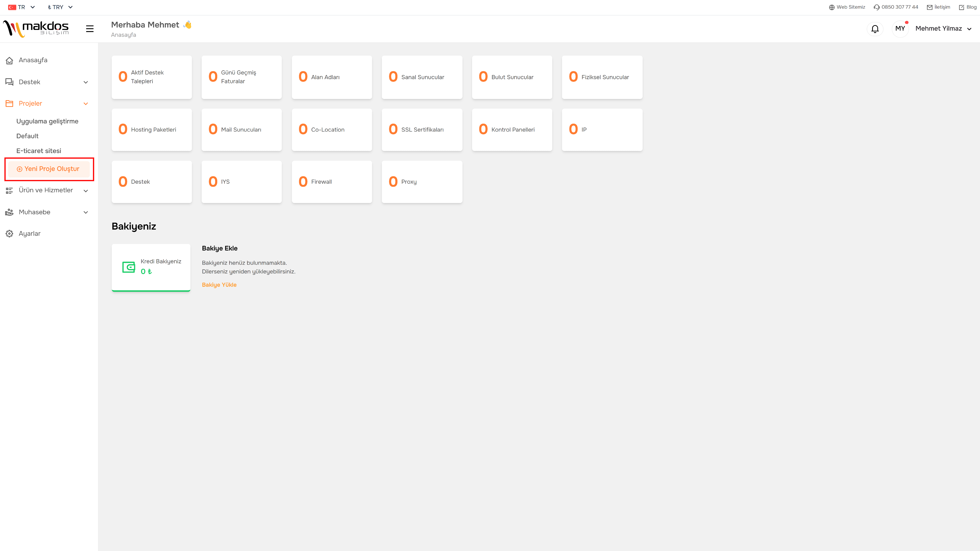Expand the Mehmet Yilmaz account menu
The image size is (980, 551).
tap(943, 28)
